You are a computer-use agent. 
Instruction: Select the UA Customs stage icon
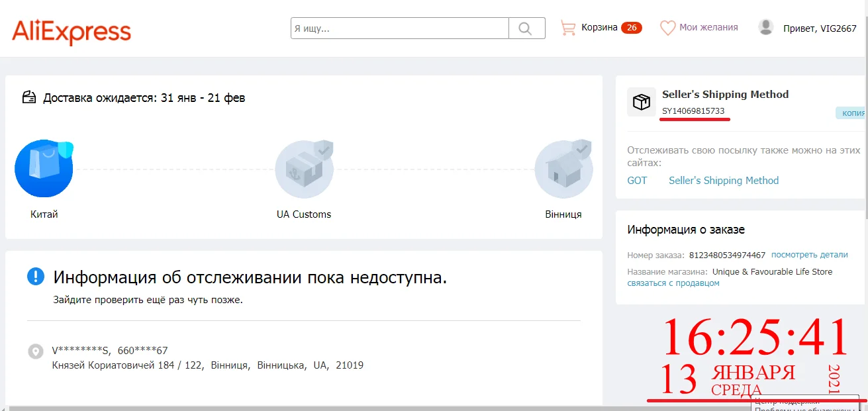point(305,169)
